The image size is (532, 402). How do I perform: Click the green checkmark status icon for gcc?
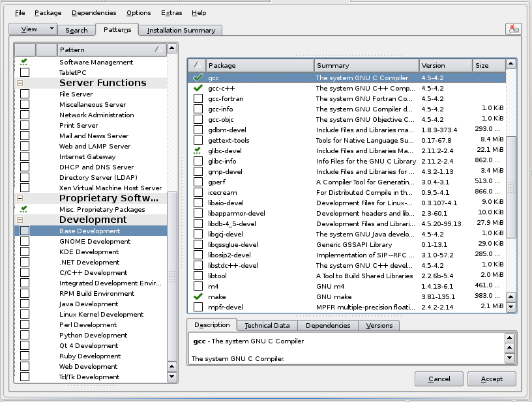[198, 78]
